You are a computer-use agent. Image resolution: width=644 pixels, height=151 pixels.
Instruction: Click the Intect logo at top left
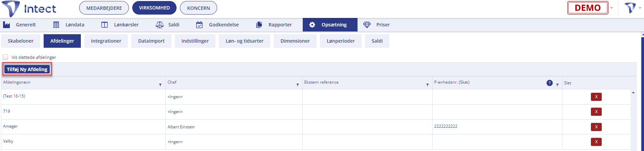(29, 9)
